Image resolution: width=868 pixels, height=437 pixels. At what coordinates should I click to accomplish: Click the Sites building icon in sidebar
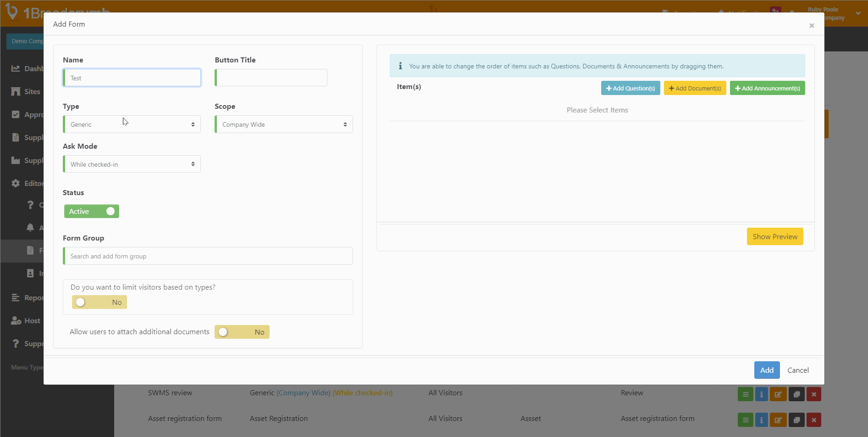[x=16, y=91]
